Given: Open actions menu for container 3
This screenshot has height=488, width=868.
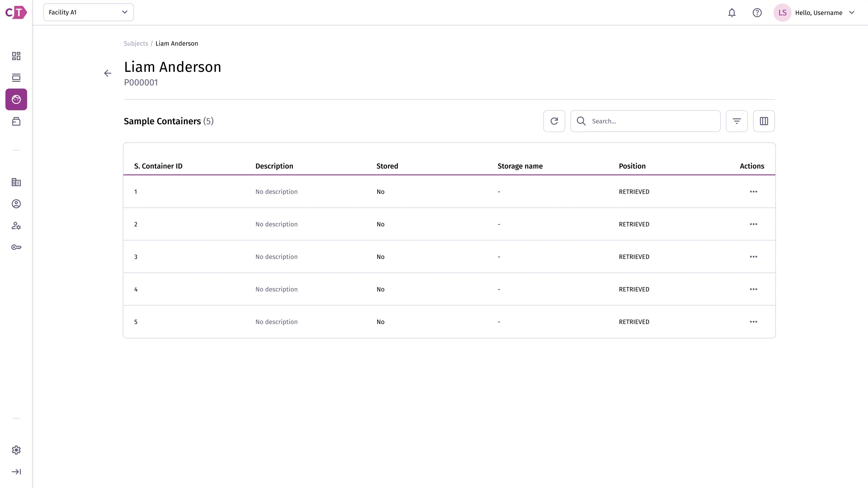Looking at the screenshot, I should tap(753, 257).
